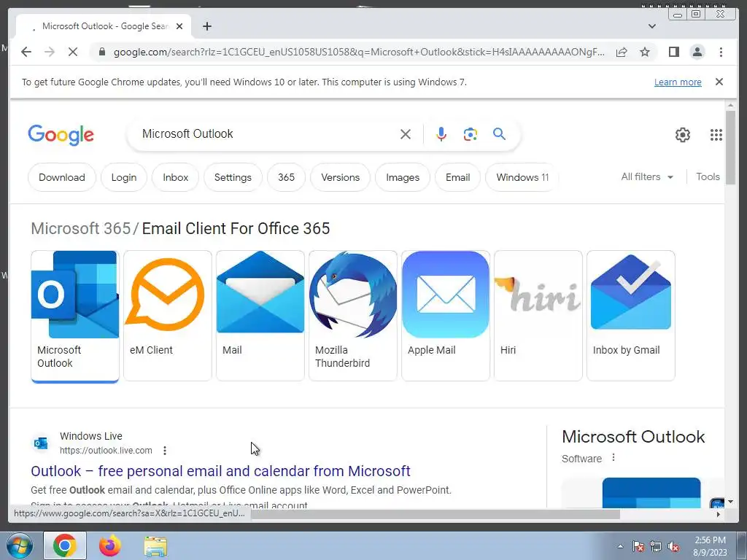747x560 pixels.
Task: Select the Microsoft Outlook carousel card
Action: coord(75,316)
